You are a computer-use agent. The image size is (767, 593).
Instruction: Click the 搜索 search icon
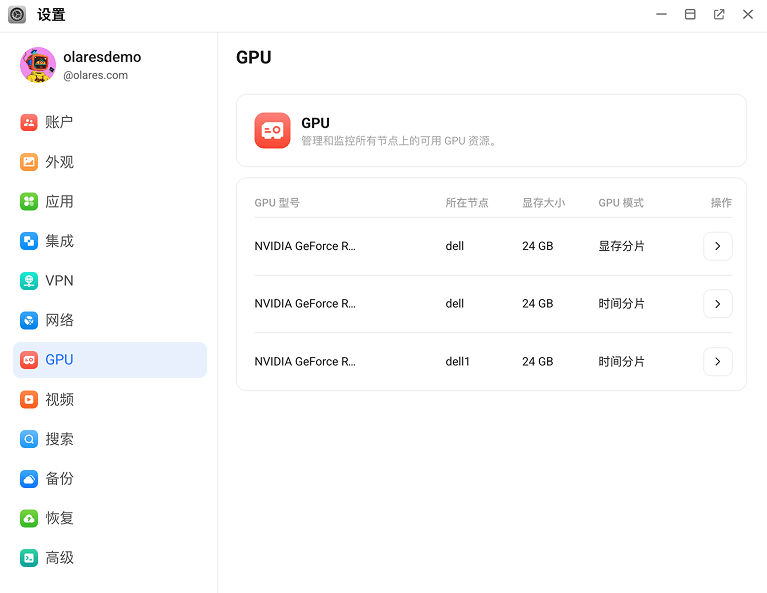pos(29,439)
